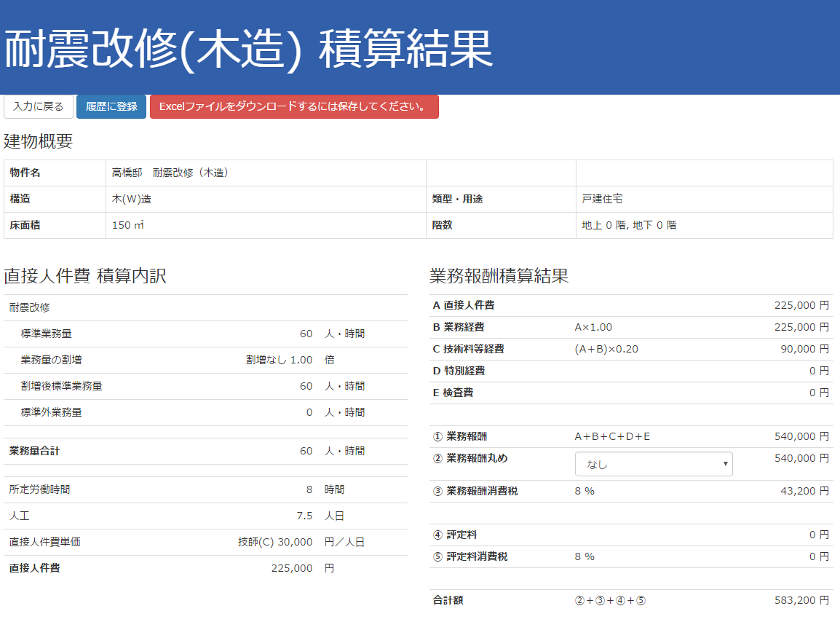The width and height of the screenshot is (840, 622).
Task: Click the 戸建住宅 value cell
Action: tap(705, 199)
